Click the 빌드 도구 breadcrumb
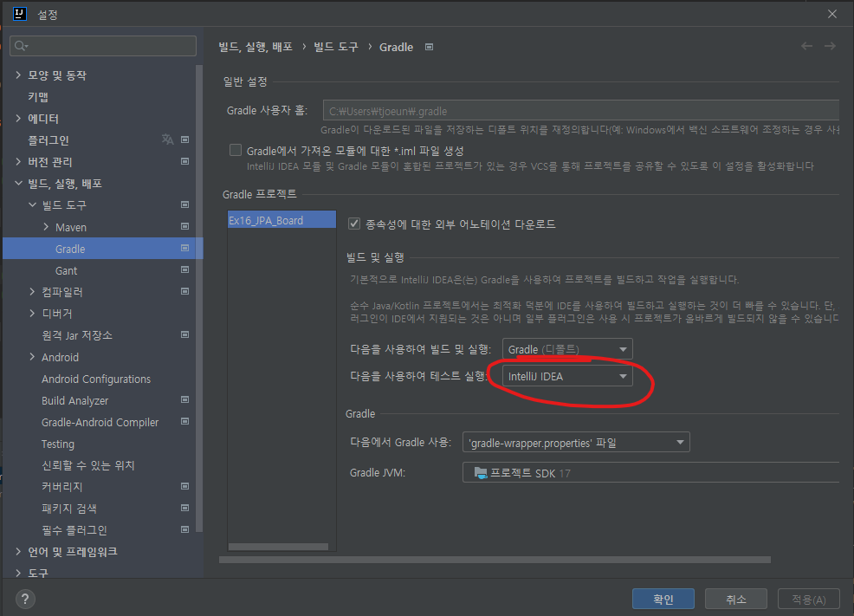This screenshot has height=616, width=854. point(336,47)
